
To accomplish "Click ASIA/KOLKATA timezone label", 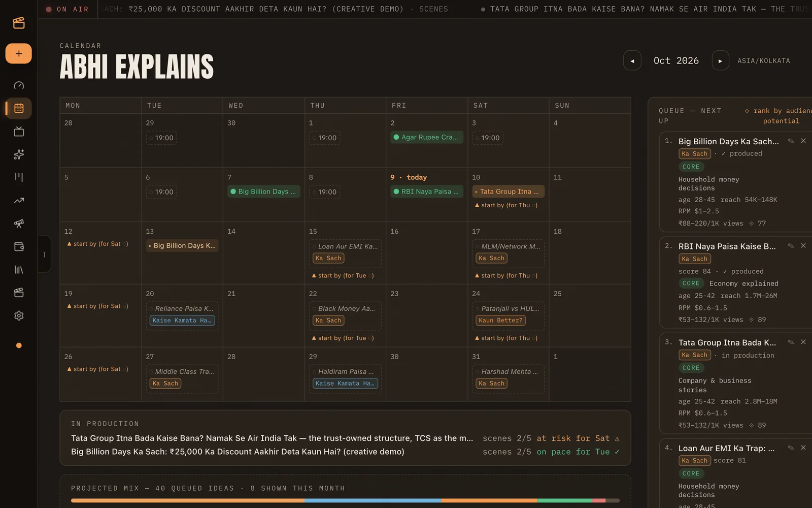I will click(x=763, y=60).
